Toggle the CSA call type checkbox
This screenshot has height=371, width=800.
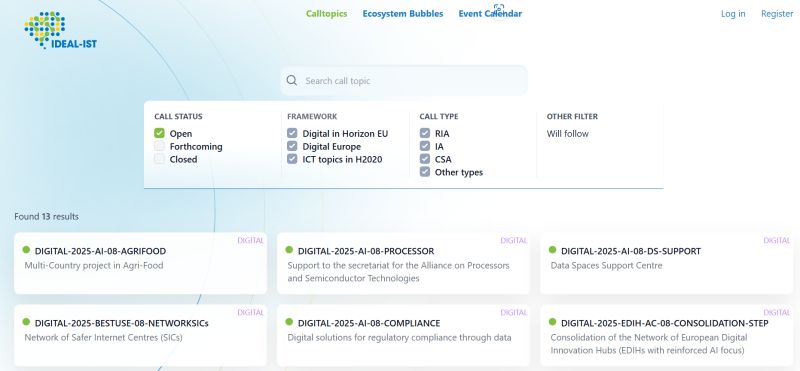point(425,159)
